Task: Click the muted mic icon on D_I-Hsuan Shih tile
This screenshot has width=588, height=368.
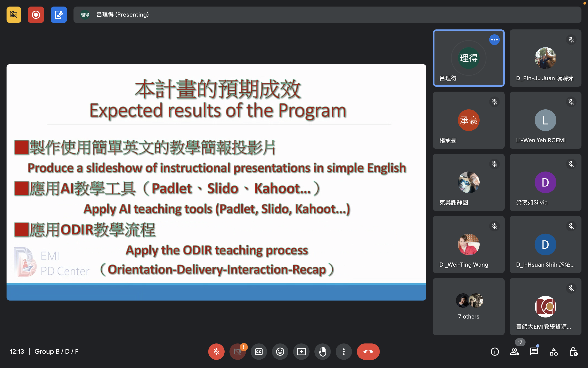Action: point(571,226)
